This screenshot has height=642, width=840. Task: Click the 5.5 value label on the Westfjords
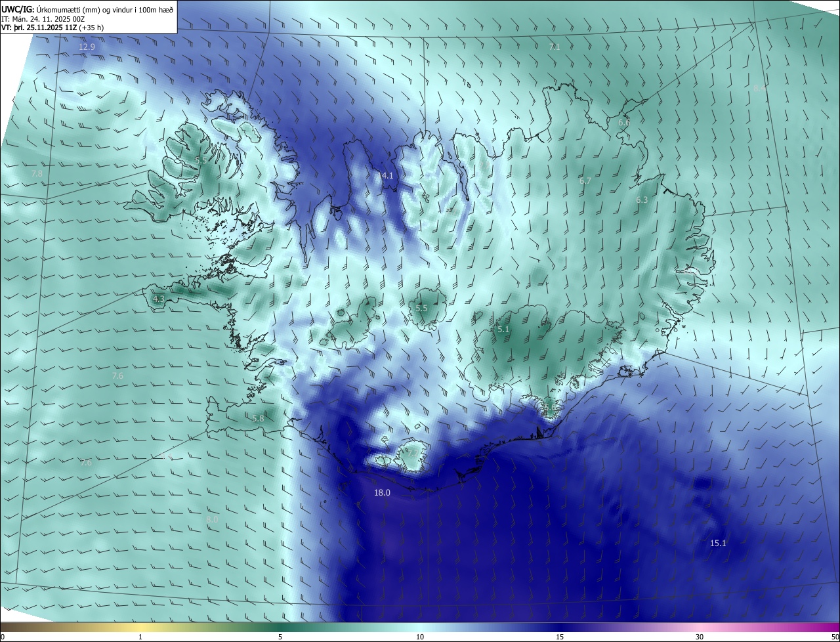coord(201,160)
